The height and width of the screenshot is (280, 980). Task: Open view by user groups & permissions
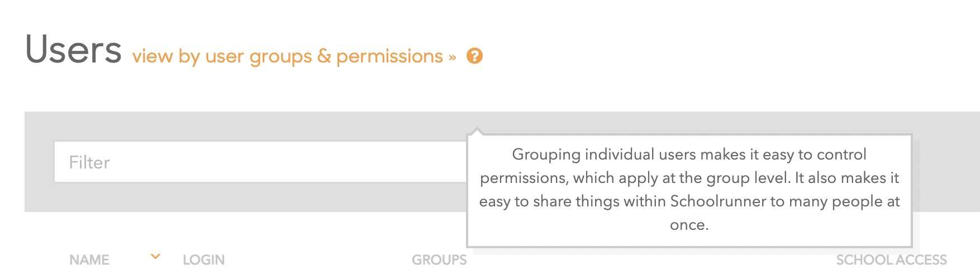click(x=287, y=56)
